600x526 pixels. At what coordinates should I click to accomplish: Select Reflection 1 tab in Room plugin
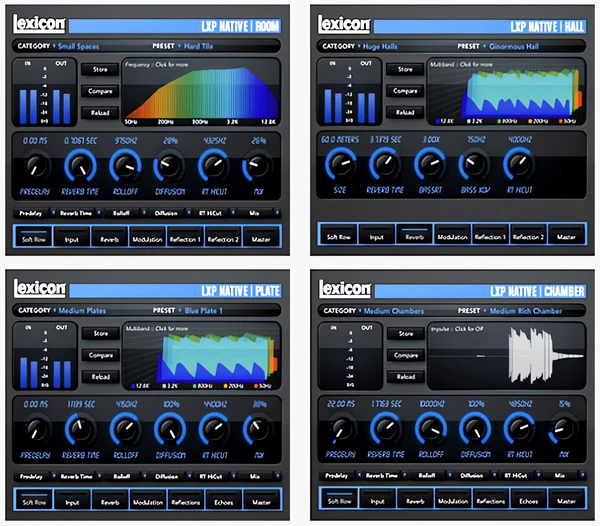[x=185, y=236]
